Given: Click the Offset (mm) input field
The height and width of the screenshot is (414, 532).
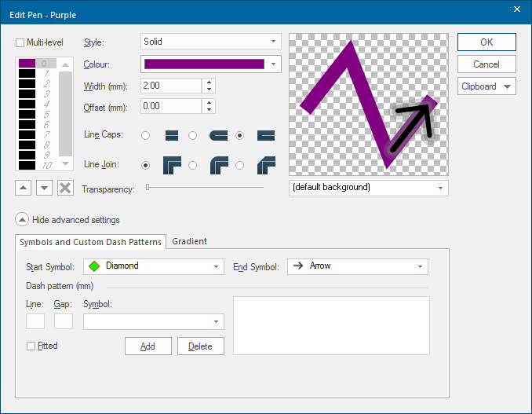Looking at the screenshot, I should [x=171, y=106].
